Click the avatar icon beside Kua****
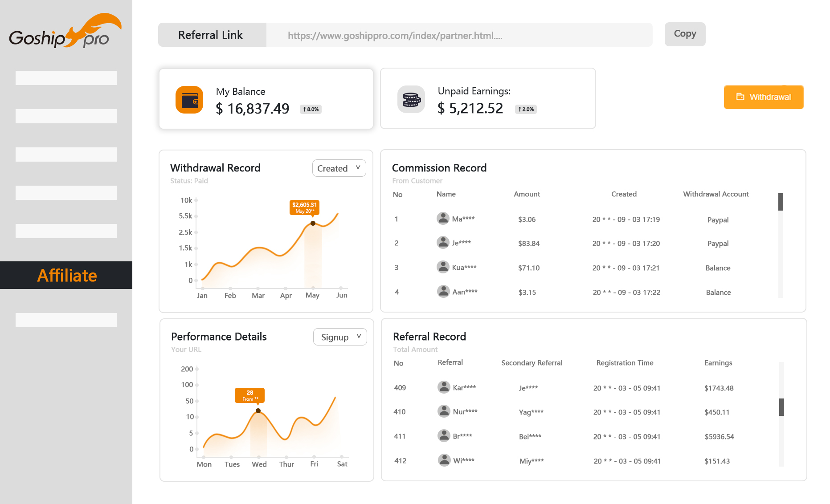The width and height of the screenshot is (830, 504). click(443, 267)
